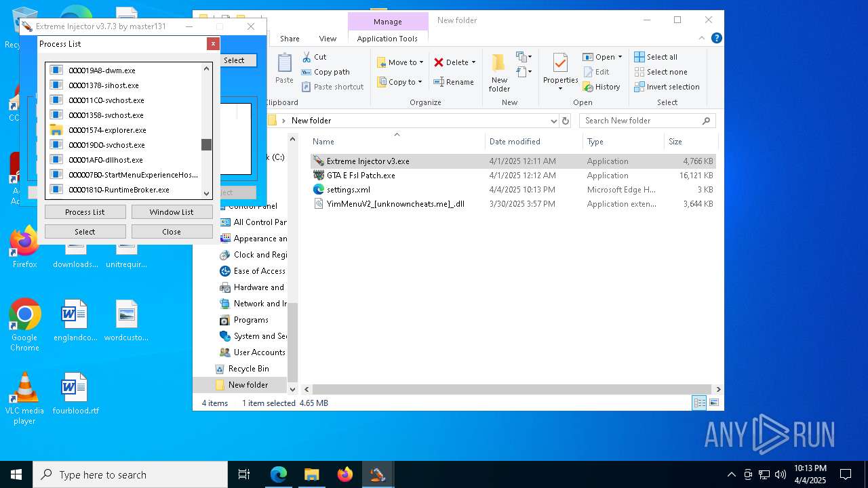Click Properties checkmark icon
This screenshot has width=868, height=488.
click(x=560, y=63)
